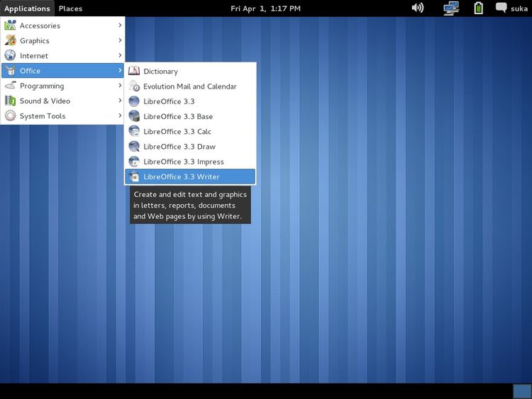Click the network connection icon in panel
Screen dimensions: 532x399
(450, 8)
